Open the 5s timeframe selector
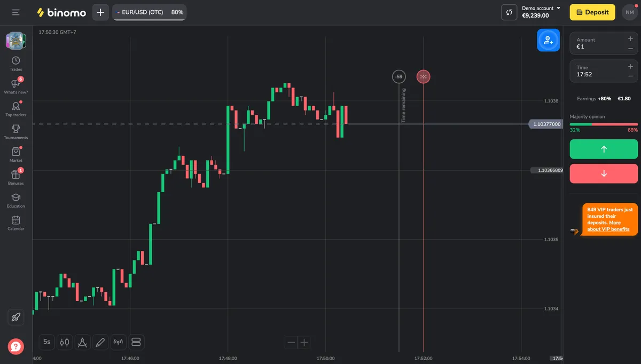The height and width of the screenshot is (364, 641). point(47,342)
